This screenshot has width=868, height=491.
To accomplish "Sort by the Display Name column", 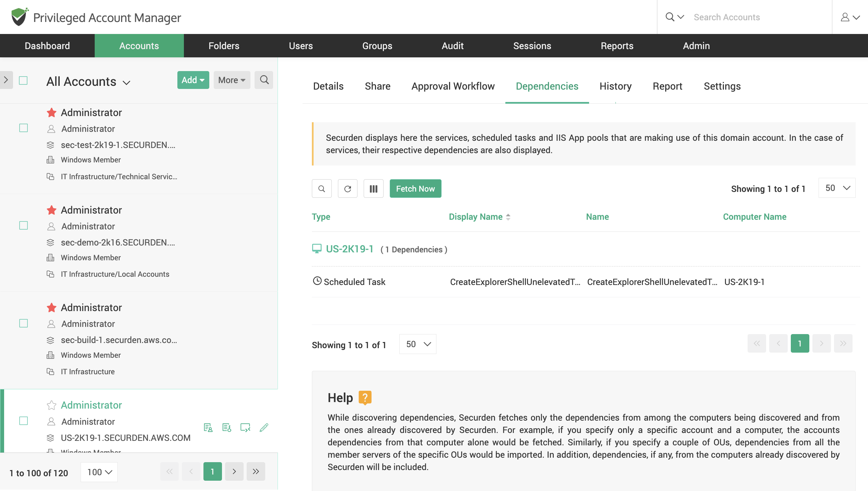I will [x=479, y=217].
